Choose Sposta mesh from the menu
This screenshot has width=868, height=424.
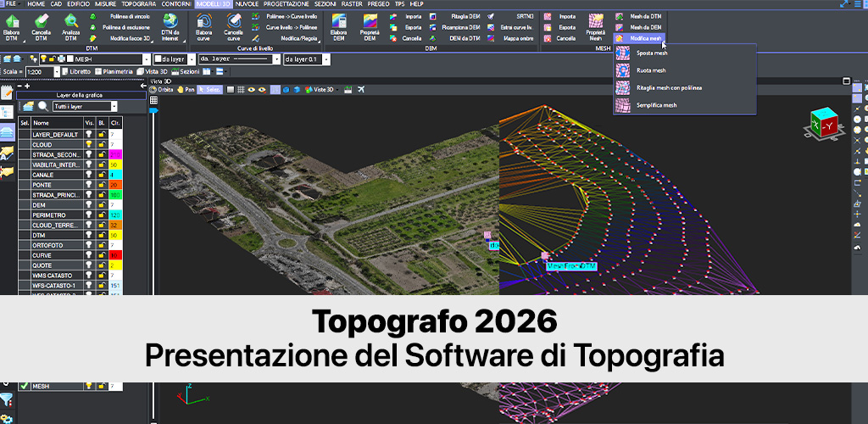[x=684, y=53]
